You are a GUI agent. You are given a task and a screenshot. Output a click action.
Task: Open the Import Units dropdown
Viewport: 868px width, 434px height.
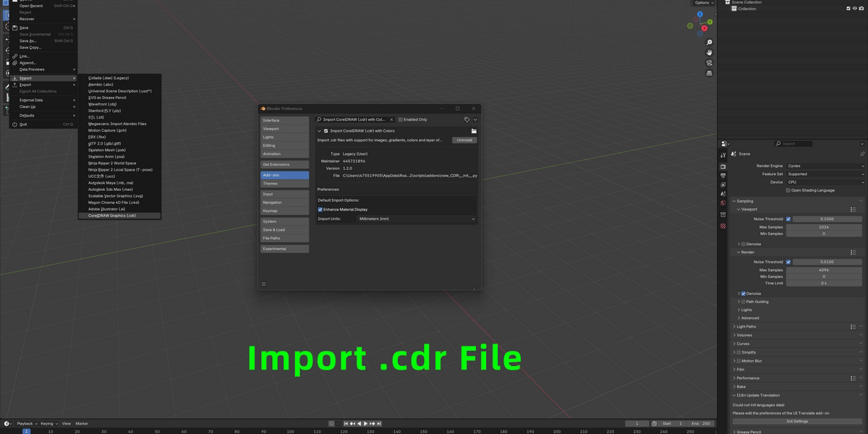point(416,218)
